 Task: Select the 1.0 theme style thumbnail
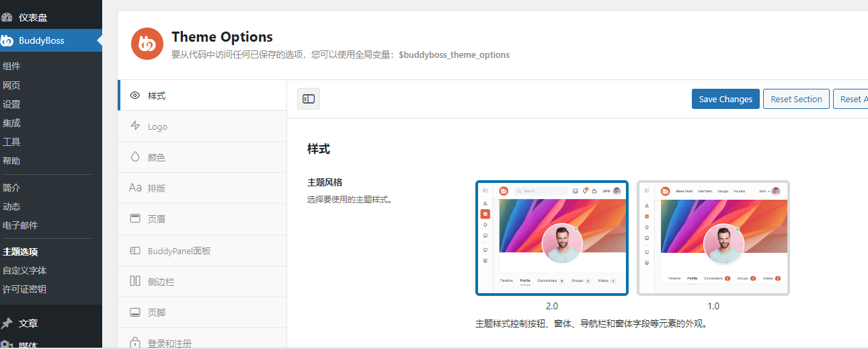click(713, 238)
